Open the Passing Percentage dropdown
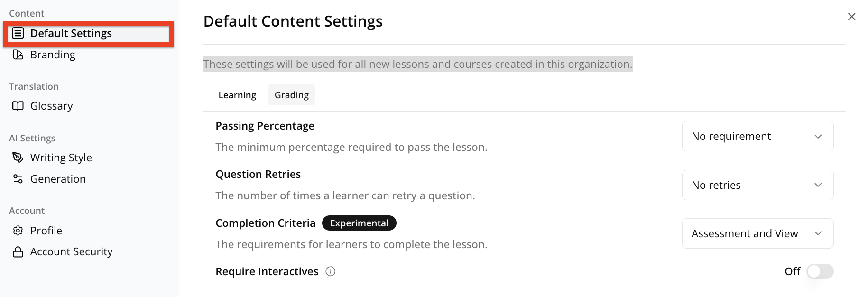The height and width of the screenshot is (297, 868). 757,137
